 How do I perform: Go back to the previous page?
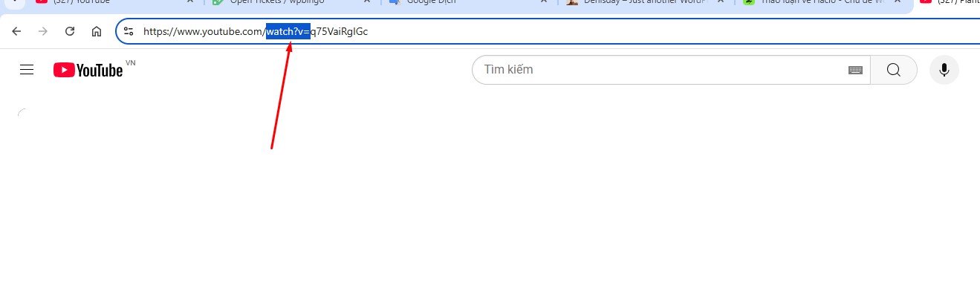point(16,31)
